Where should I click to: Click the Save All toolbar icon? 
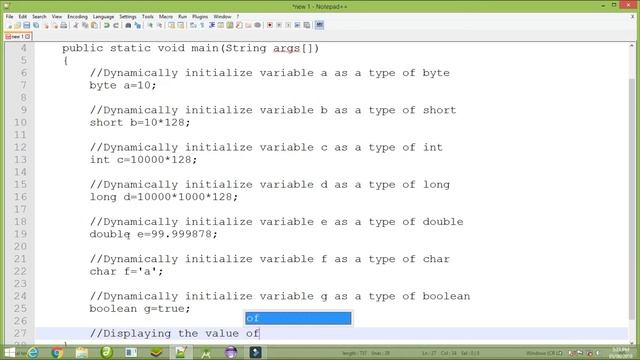36,25
